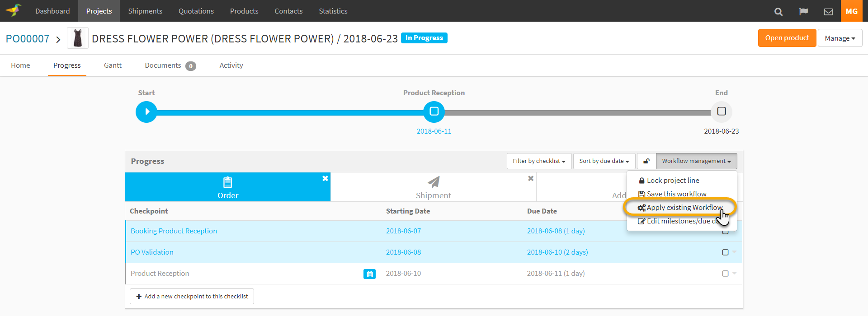Tick the Product Reception checkbox
The width and height of the screenshot is (868, 316).
(x=725, y=274)
